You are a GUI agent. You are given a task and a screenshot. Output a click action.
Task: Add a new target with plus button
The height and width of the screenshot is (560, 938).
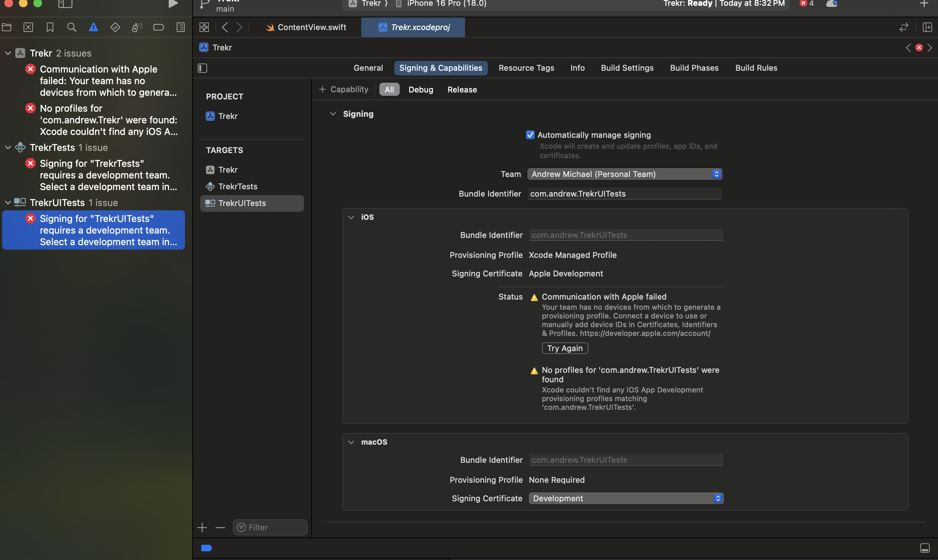(202, 528)
